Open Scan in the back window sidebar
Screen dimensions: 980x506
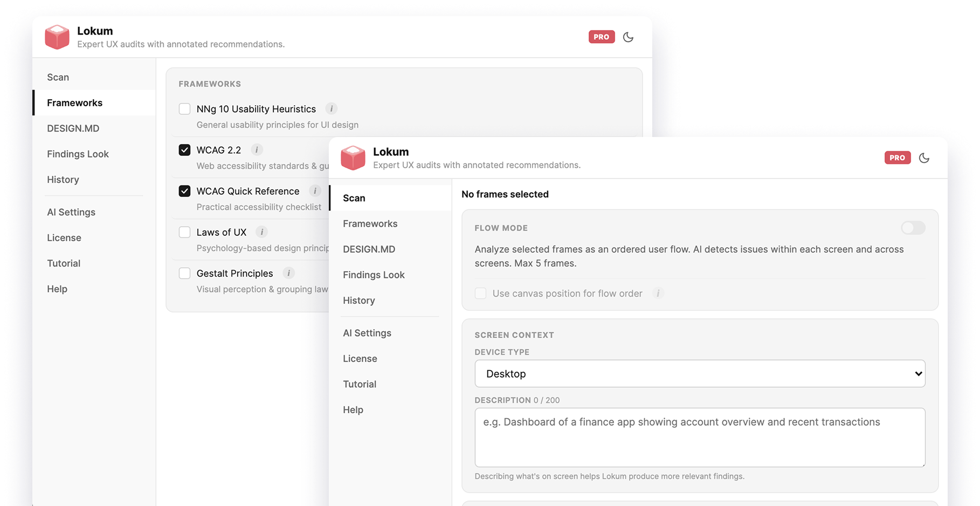pos(94,77)
